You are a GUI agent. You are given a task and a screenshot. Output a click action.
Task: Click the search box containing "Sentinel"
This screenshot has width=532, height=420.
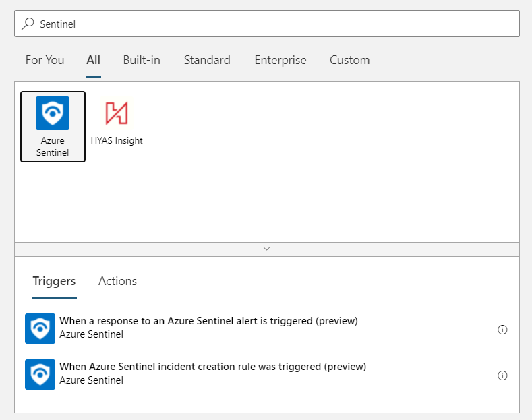tap(270, 24)
